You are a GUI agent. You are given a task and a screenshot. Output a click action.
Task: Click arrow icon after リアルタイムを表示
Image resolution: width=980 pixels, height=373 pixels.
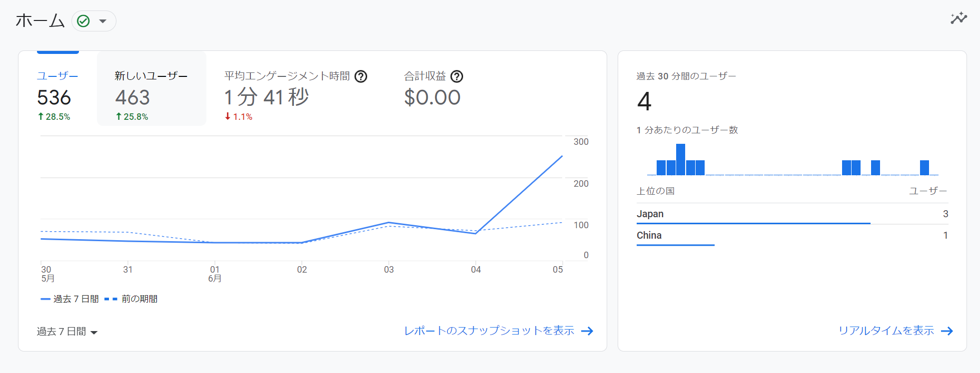click(947, 331)
